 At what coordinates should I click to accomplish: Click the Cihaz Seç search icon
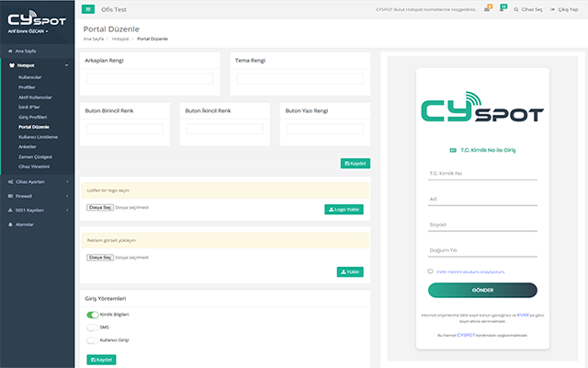[x=515, y=9]
